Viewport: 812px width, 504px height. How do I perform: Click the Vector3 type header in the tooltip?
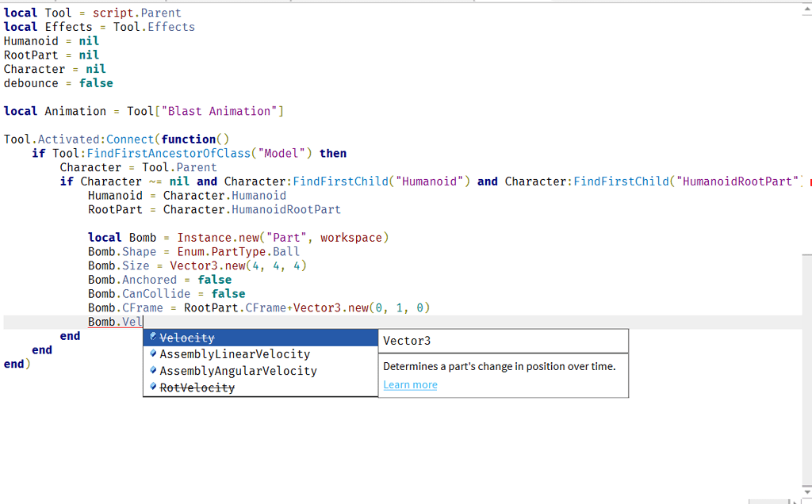[407, 341]
